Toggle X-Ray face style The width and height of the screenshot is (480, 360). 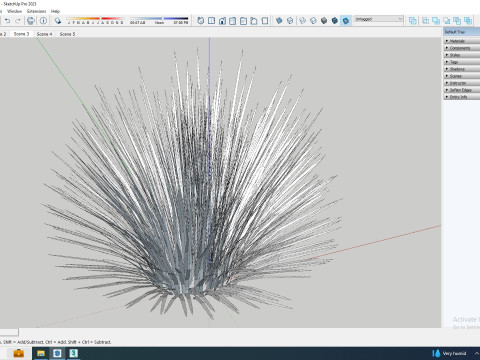click(279, 21)
